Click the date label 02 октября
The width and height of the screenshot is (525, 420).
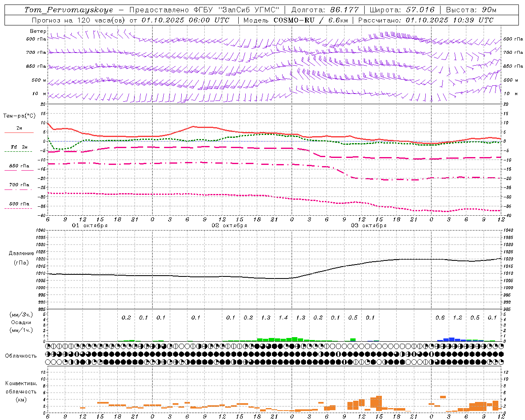(x=229, y=226)
